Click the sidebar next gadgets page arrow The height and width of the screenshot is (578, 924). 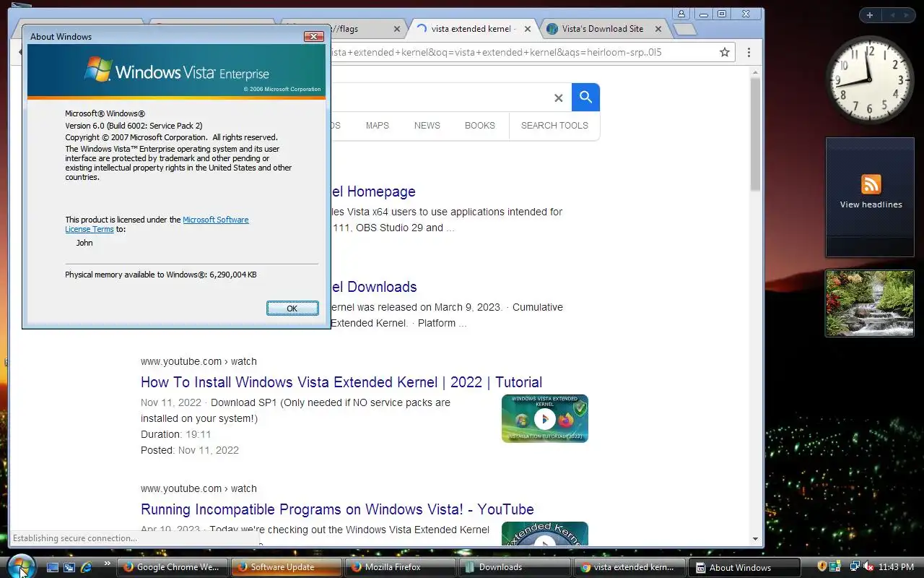tap(907, 15)
